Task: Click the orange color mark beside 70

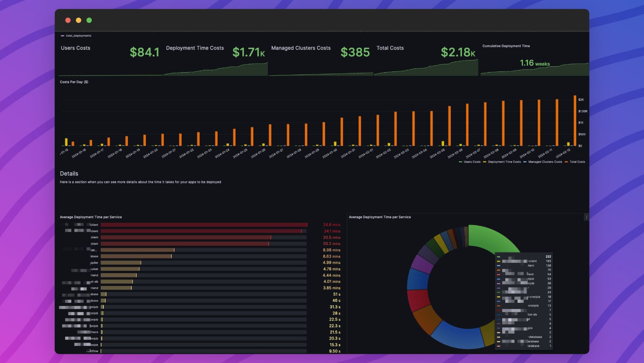Action: click(x=499, y=270)
